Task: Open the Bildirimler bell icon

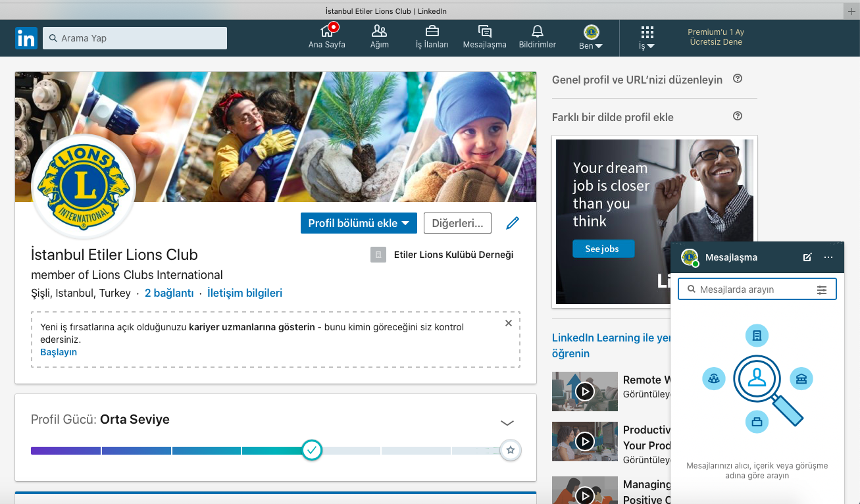Action: coord(537,32)
